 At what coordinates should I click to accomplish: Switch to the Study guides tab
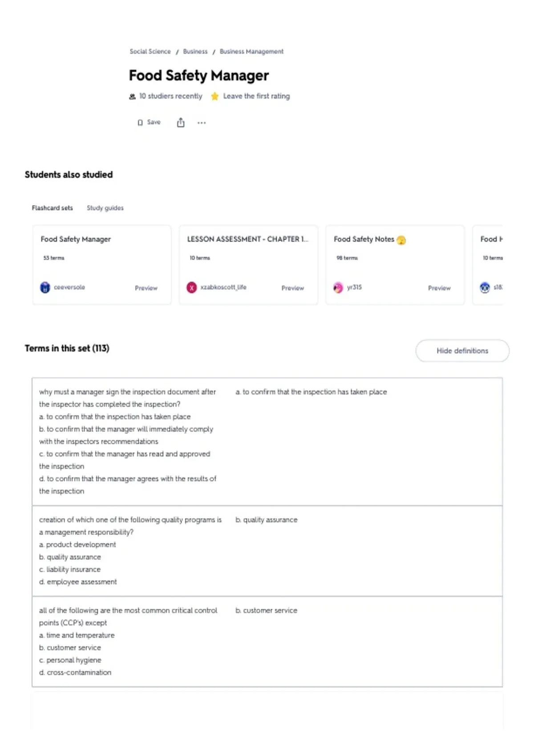pos(105,208)
